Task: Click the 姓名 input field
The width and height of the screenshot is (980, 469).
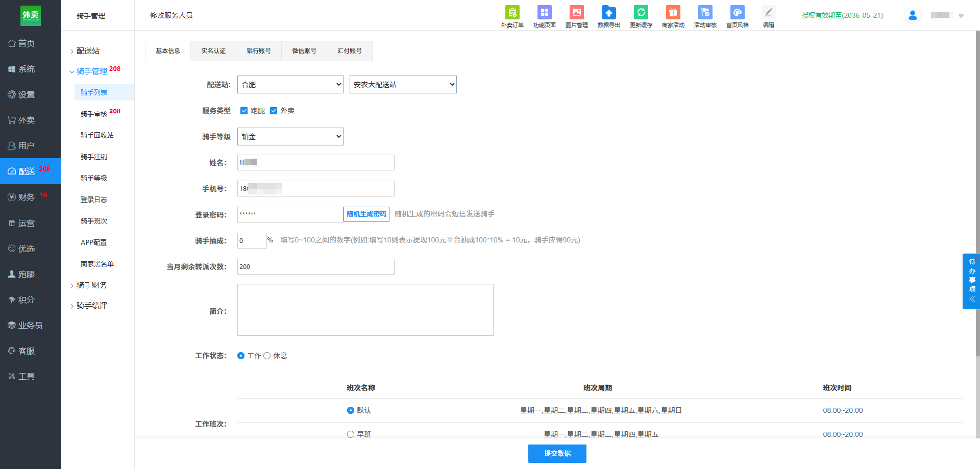Action: coord(316,163)
